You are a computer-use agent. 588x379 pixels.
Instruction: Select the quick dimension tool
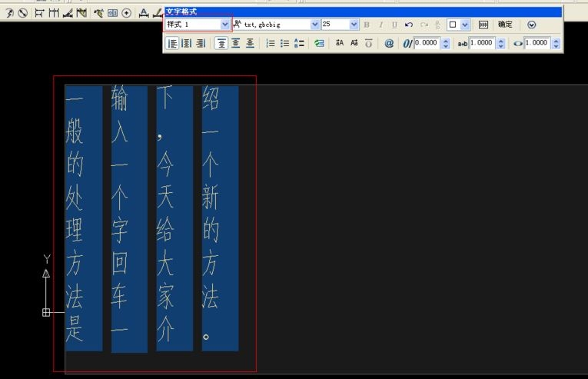click(81, 13)
